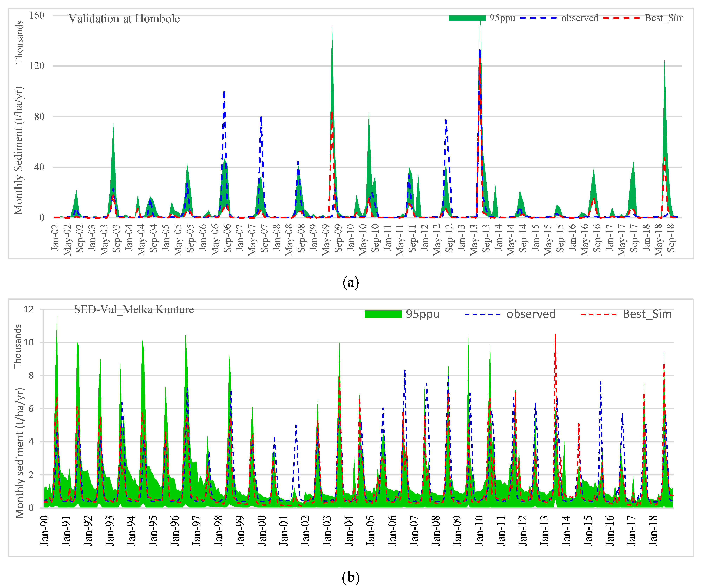The width and height of the screenshot is (701, 588).
Task: Click the 'Monthly sediment (t/ha/yr)' bottom axis title
Action: (x=20, y=453)
